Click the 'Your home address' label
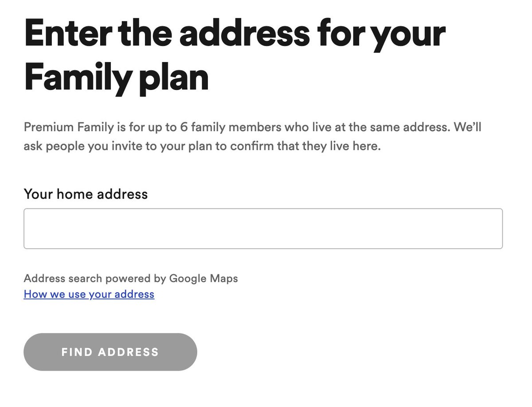532x407 pixels. pos(86,194)
